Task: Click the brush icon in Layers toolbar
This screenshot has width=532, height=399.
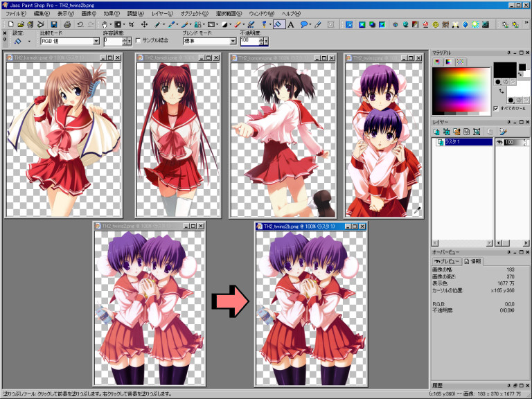Action: [x=503, y=132]
